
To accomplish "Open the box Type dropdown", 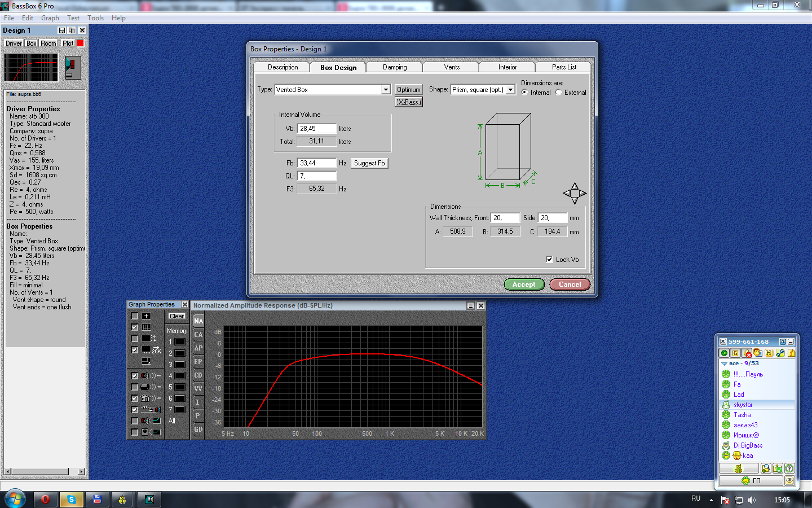I will 386,90.
